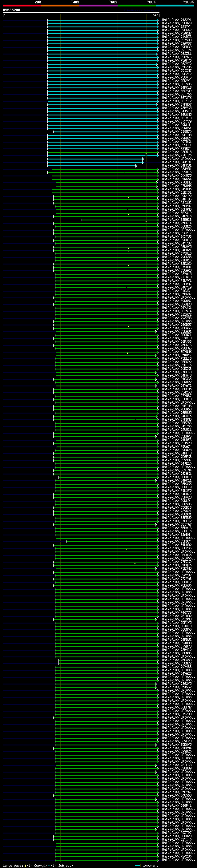The width and height of the screenshot is (197, 868).
Task: Click the purple ~60% legend segment
Action: [98, 6]
